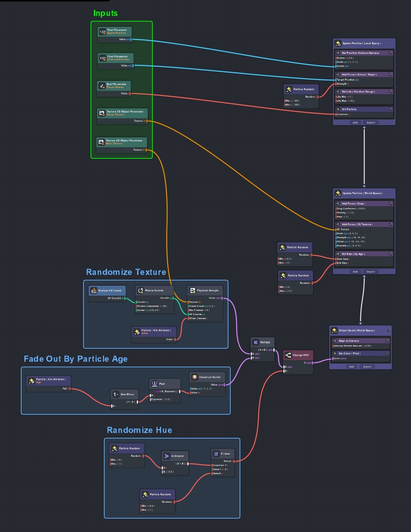Select the Multiply node icon
Image resolution: width=411 pixels, height=532 pixels.
click(x=256, y=342)
